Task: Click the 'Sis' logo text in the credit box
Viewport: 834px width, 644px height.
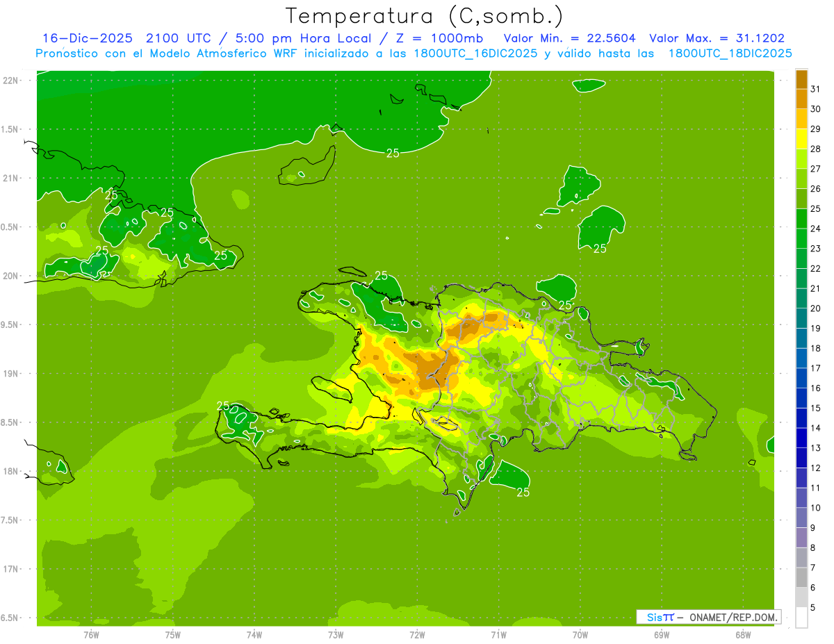Action: 655,617
